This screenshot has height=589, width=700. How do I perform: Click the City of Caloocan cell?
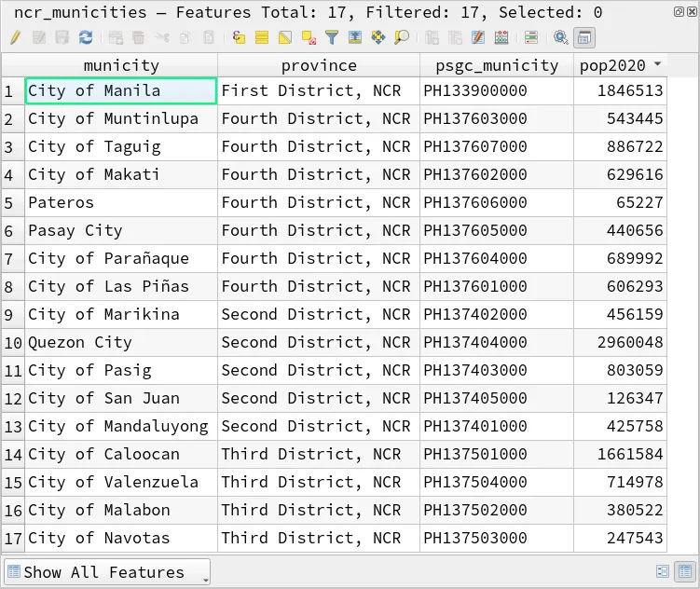[x=121, y=454]
